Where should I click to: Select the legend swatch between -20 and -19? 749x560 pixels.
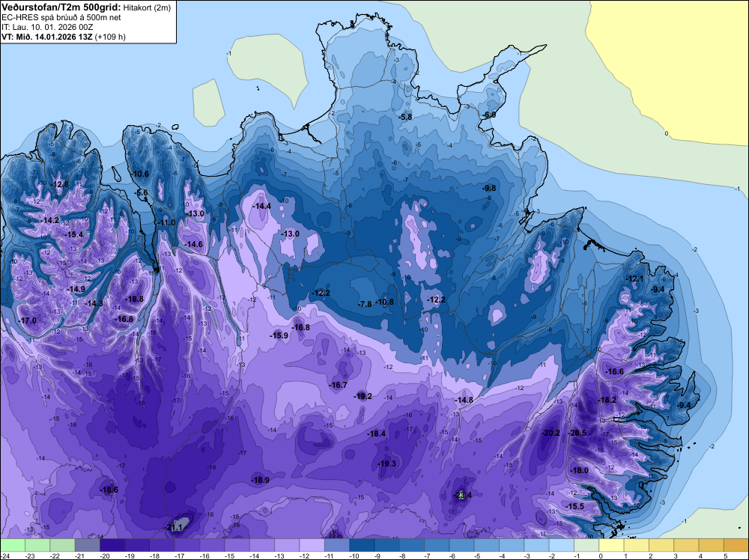click(x=112, y=545)
